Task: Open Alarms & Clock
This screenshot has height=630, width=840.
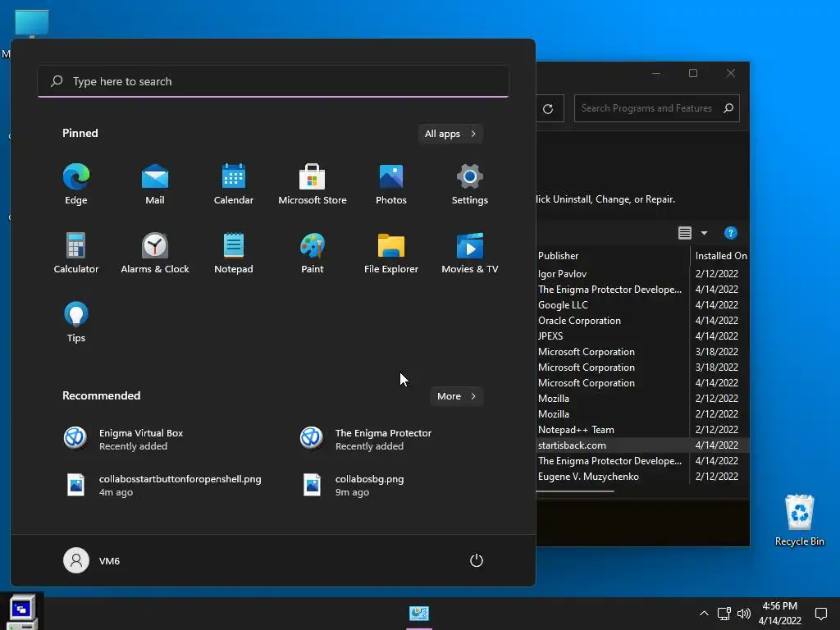Action: click(x=155, y=253)
